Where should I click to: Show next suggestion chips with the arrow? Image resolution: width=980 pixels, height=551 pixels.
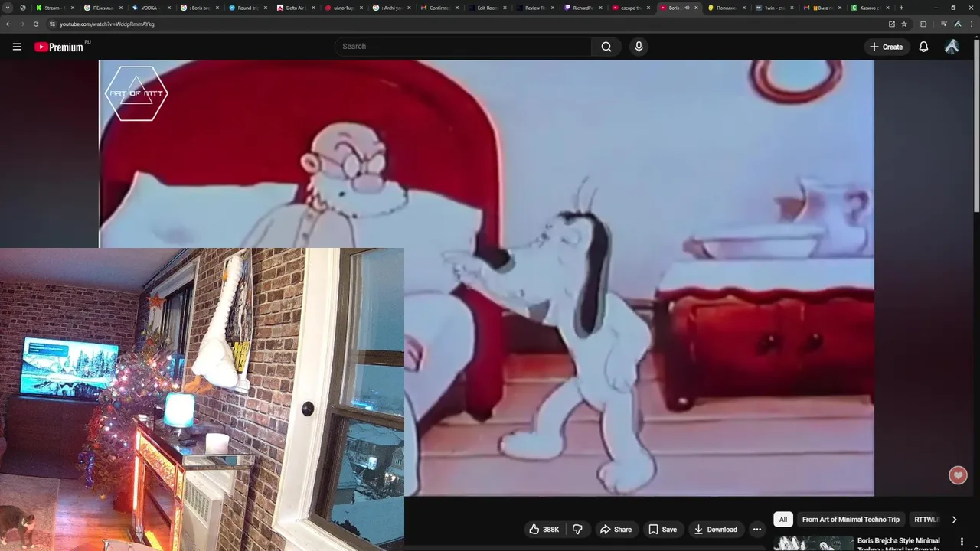coord(954,520)
